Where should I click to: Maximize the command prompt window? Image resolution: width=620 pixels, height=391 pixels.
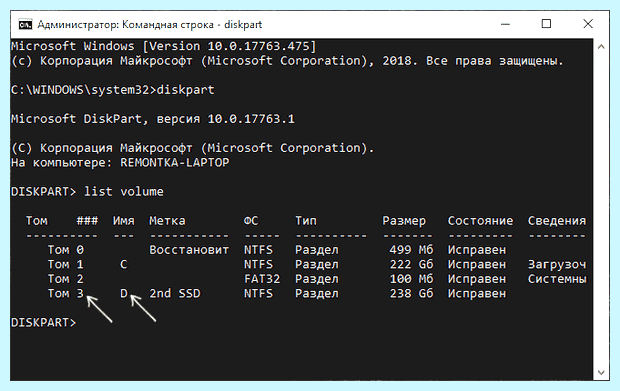coord(546,24)
